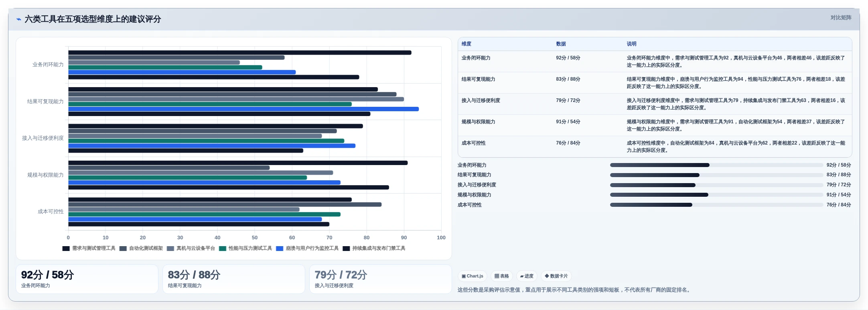Image resolution: width=868 pixels, height=310 pixels.
Task: Click the 91分 / 54分 label beside the progress bar
Action: (839, 195)
